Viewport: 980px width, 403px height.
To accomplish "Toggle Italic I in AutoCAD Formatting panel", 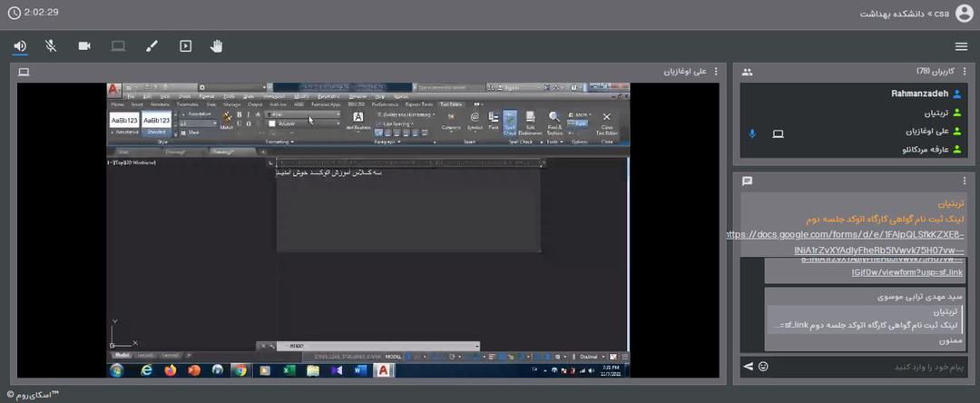I will tap(248, 114).
